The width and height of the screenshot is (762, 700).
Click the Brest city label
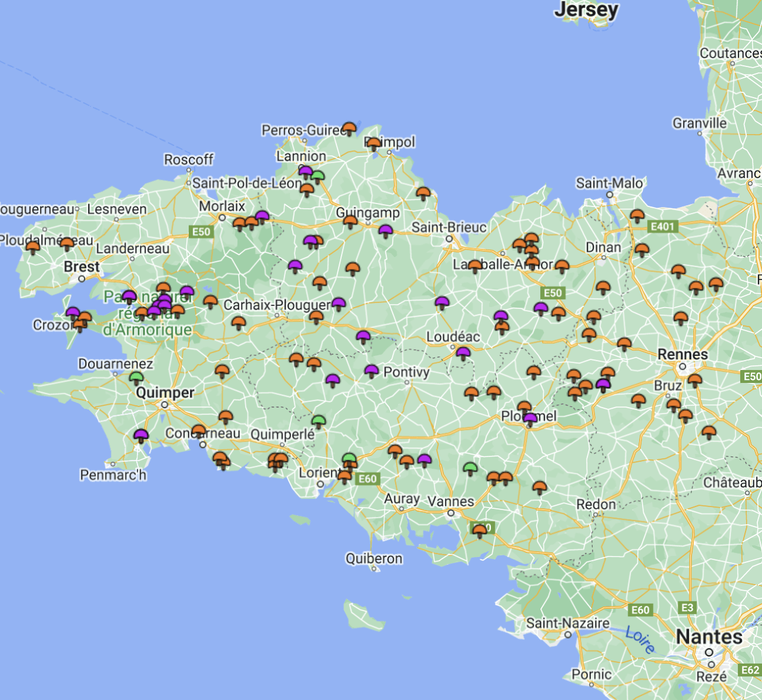point(82,266)
